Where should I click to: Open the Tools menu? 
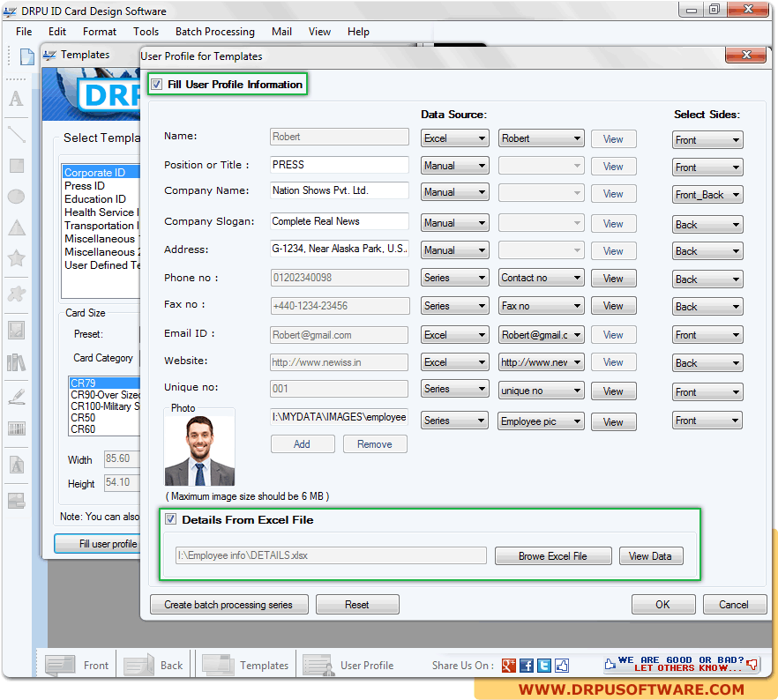click(146, 32)
